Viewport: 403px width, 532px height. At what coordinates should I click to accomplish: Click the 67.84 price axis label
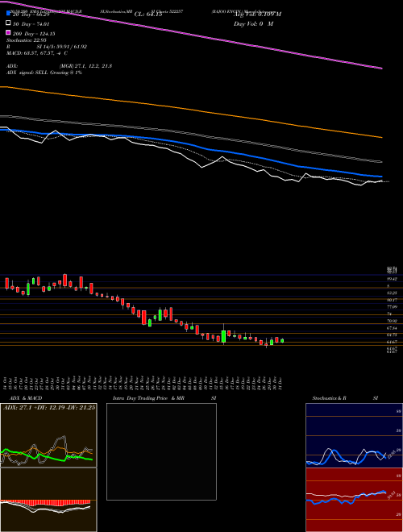click(x=393, y=328)
